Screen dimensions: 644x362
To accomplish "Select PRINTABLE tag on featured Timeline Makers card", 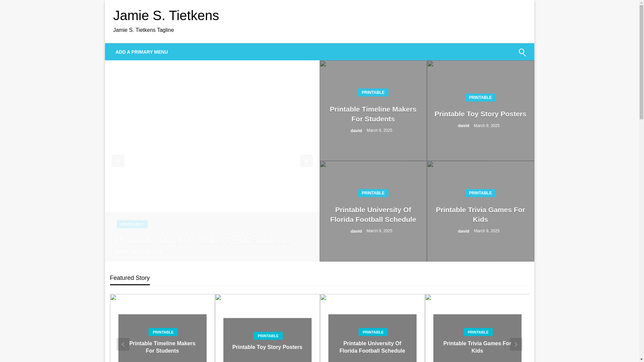I will coord(163,332).
